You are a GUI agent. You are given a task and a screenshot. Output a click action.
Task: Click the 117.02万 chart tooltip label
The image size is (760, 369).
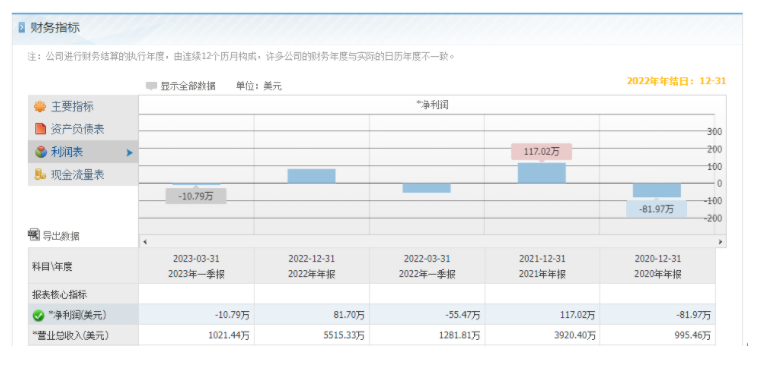pyautogui.click(x=541, y=152)
